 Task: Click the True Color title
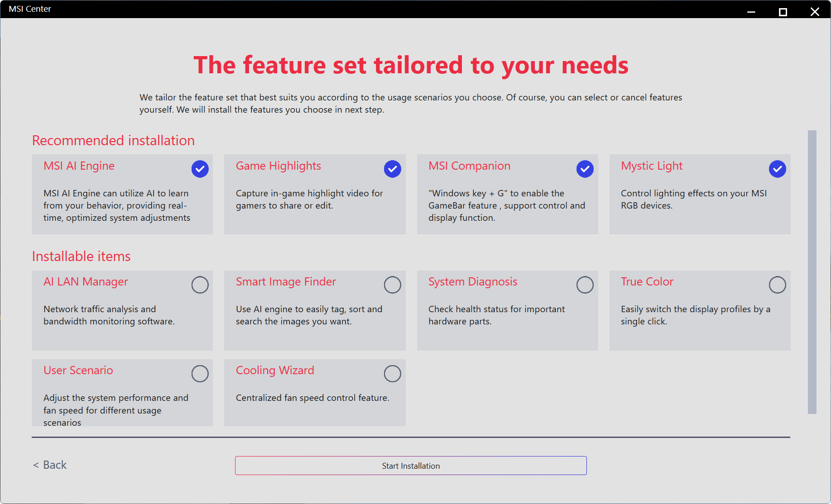647,281
